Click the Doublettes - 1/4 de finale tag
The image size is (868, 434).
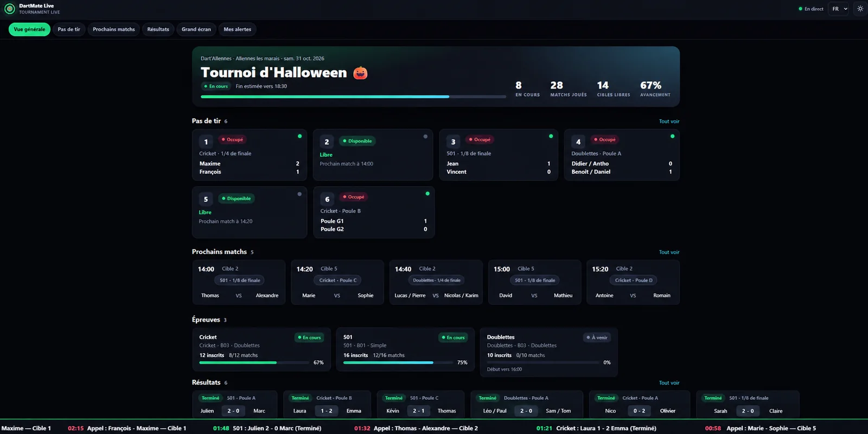[436, 280]
